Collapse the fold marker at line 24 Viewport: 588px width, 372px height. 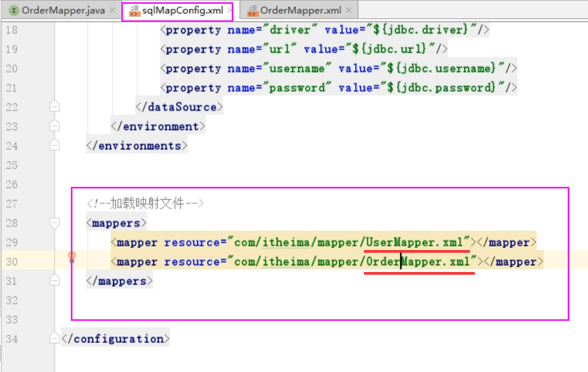[54, 145]
